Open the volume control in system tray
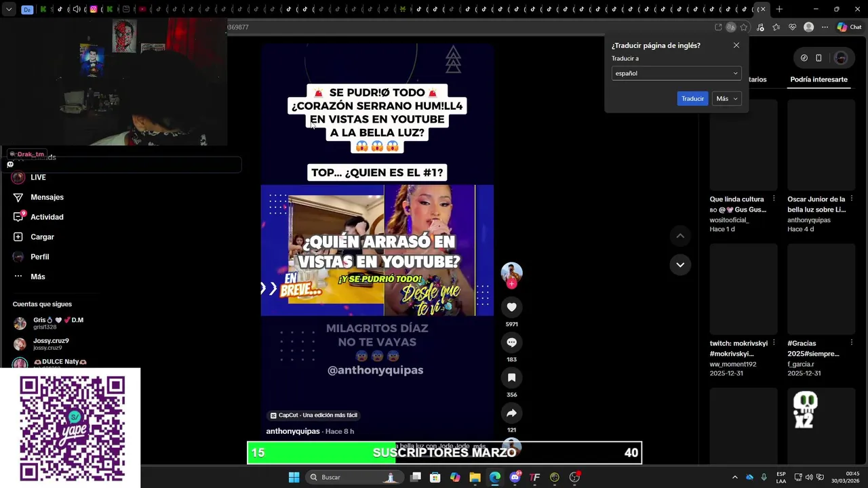Image resolution: width=868 pixels, height=488 pixels. (x=809, y=477)
